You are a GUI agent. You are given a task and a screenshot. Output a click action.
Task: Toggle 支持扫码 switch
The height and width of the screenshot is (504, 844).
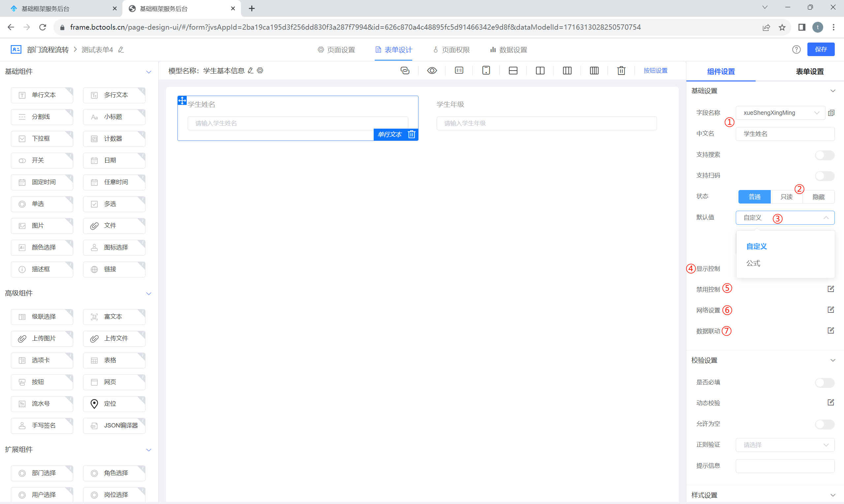point(824,175)
